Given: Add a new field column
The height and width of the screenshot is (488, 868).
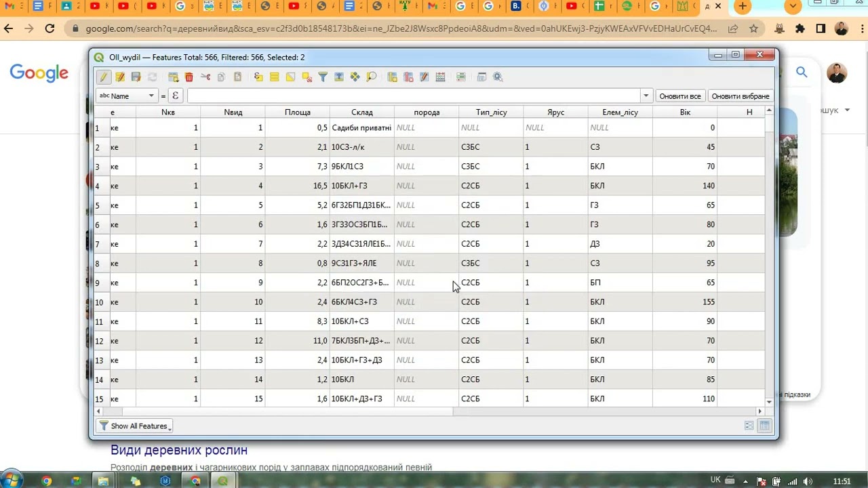Looking at the screenshot, I should pos(392,77).
